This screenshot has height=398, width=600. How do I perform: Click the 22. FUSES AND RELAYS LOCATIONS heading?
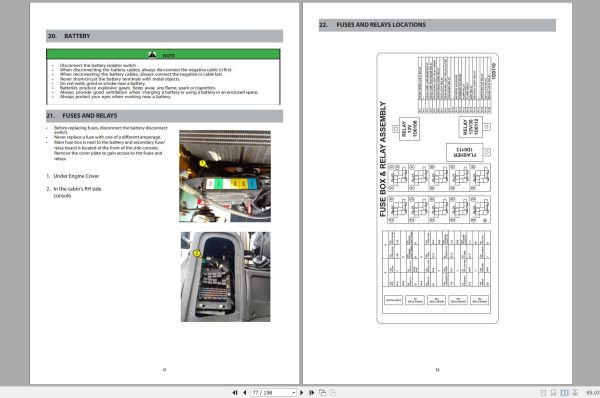pyautogui.click(x=437, y=25)
